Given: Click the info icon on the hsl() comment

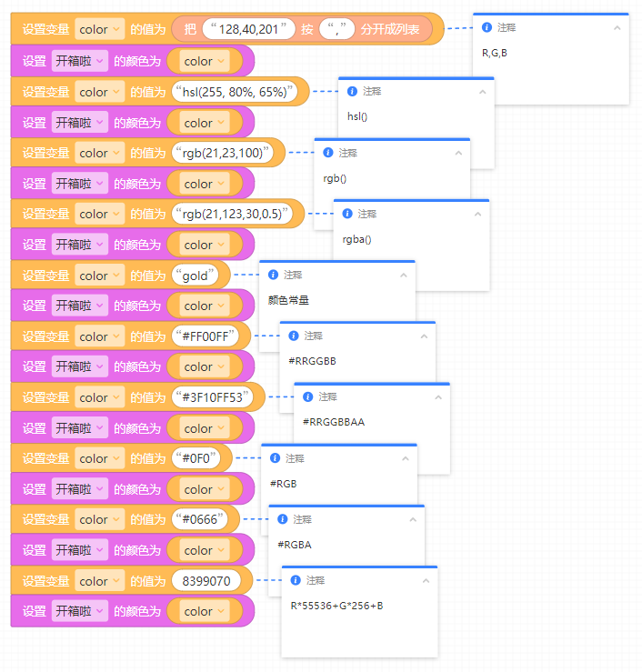Looking at the screenshot, I should pos(353,91).
